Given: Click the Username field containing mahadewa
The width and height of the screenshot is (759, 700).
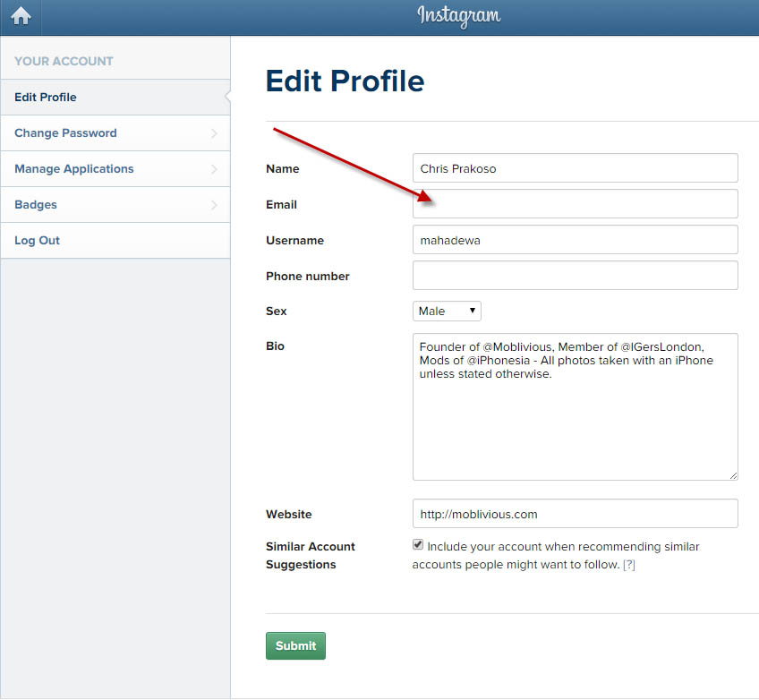Looking at the screenshot, I should (x=575, y=240).
